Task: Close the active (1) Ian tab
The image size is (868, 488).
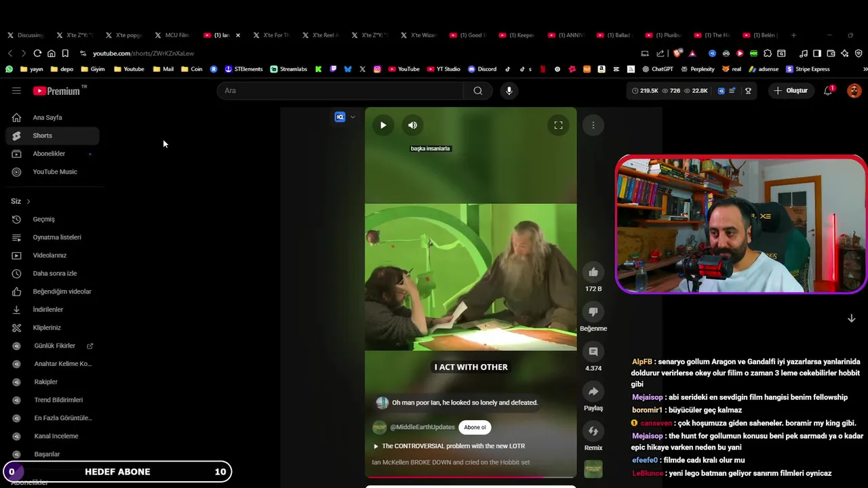Action: [237, 35]
